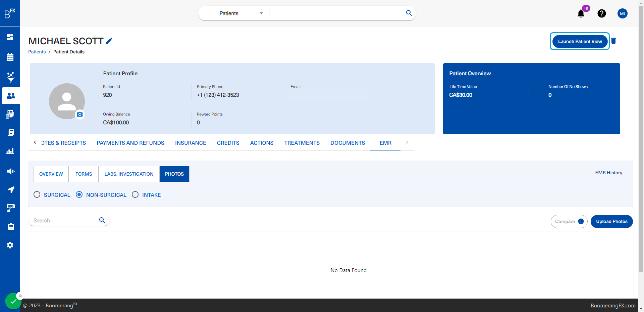This screenshot has height=312, width=644.
Task: Click the photos Search input field
Action: 64,220
